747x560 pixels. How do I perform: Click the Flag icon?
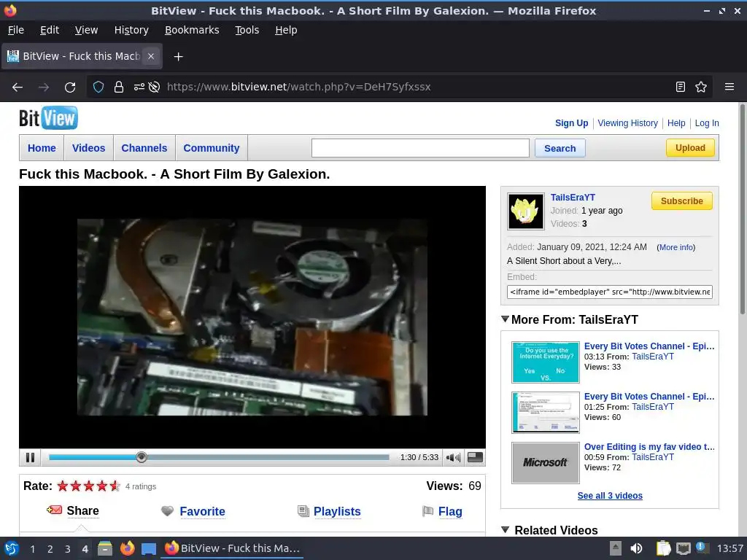(427, 511)
